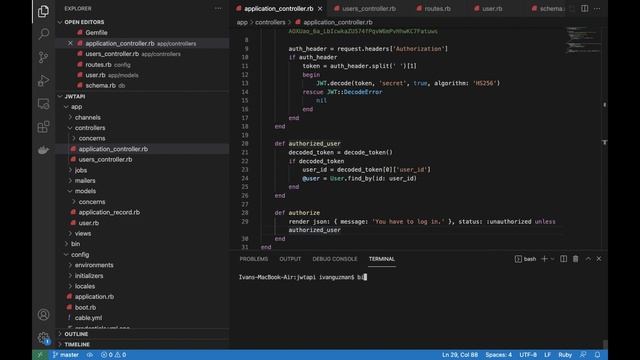The image size is (640, 360).
Task: Open schema.rb from Open Editors
Action: point(100,85)
